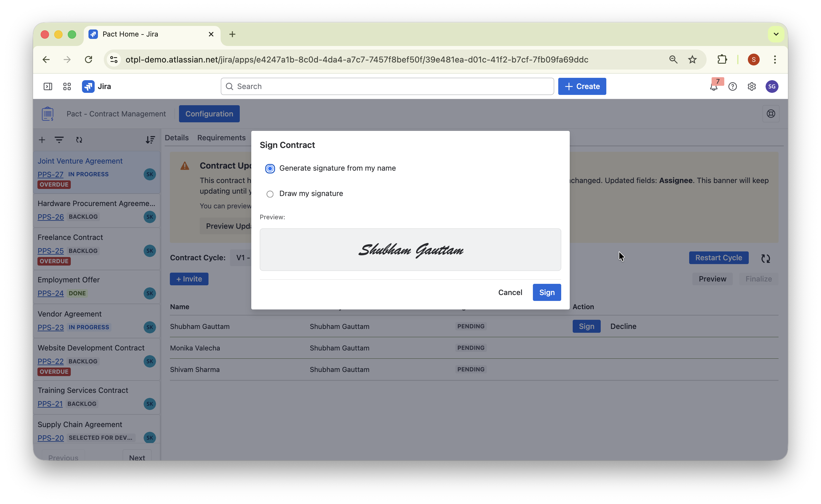Click Sign button in dialog

(546, 292)
